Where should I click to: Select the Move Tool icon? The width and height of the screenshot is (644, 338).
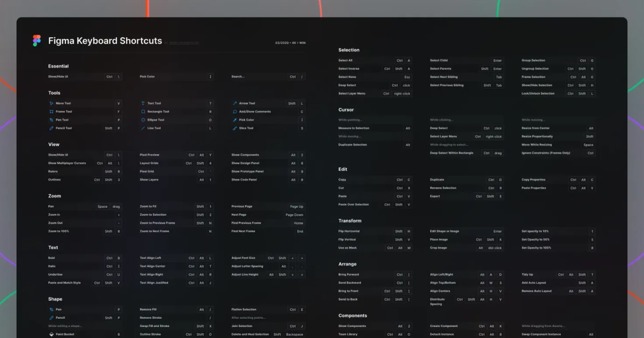pos(52,103)
